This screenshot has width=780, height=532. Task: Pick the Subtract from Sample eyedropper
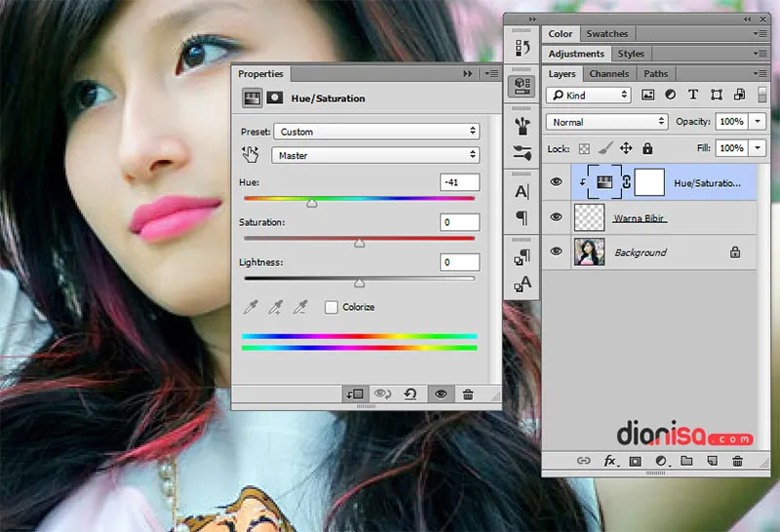(x=300, y=307)
